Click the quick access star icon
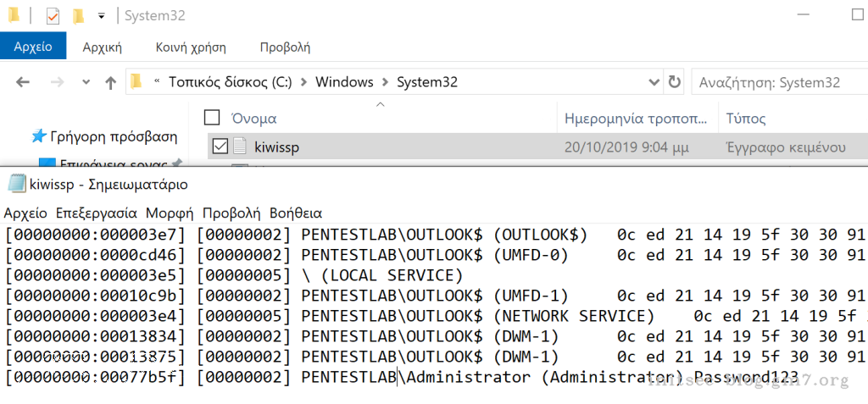The width and height of the screenshot is (868, 404). click(38, 136)
